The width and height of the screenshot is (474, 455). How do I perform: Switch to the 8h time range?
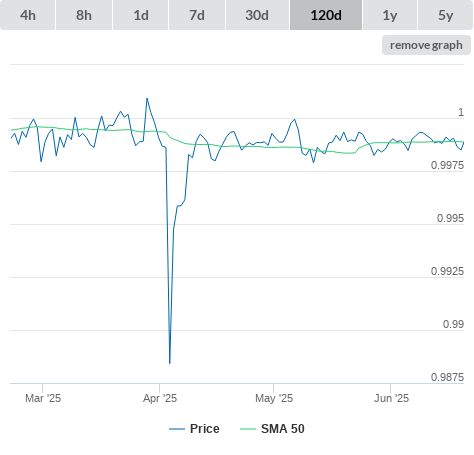coord(84,15)
